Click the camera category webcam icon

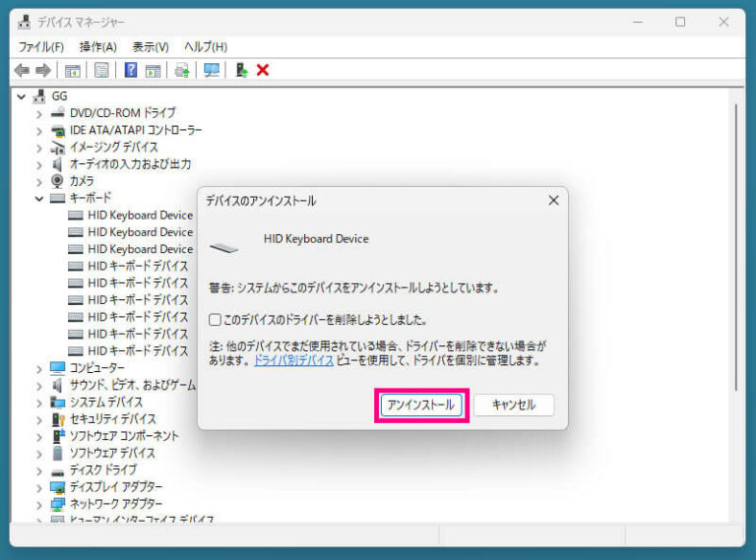(x=57, y=181)
